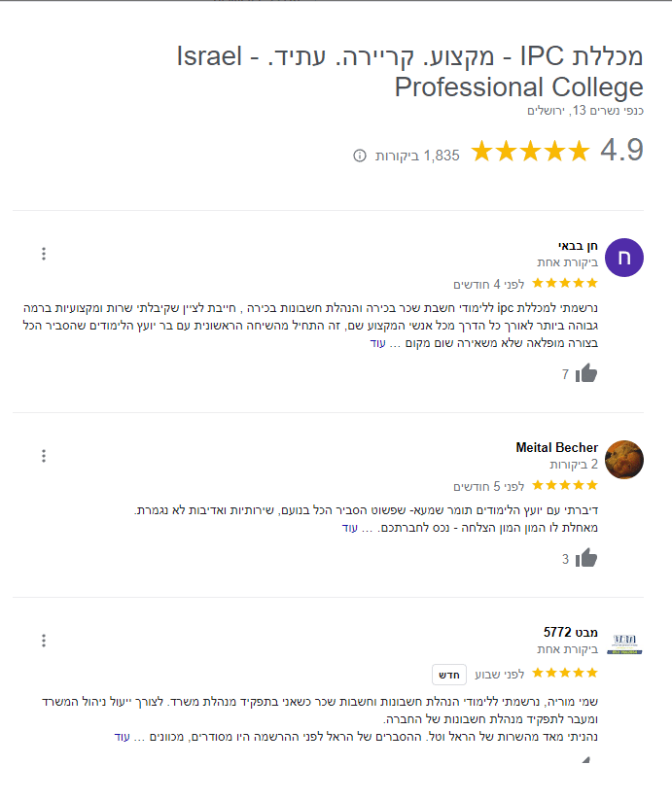This screenshot has height=800, width=672.
Task: Click the star rating of Meital Becher's review
Action: (565, 485)
